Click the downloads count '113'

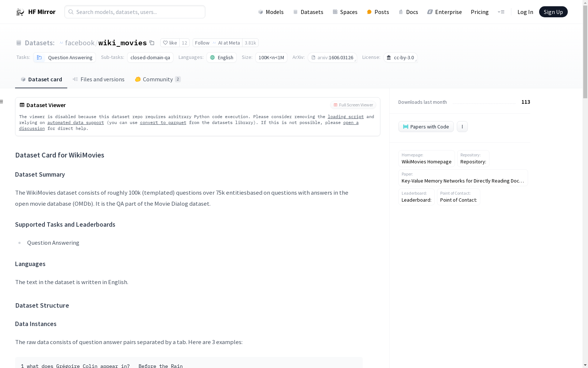[526, 102]
